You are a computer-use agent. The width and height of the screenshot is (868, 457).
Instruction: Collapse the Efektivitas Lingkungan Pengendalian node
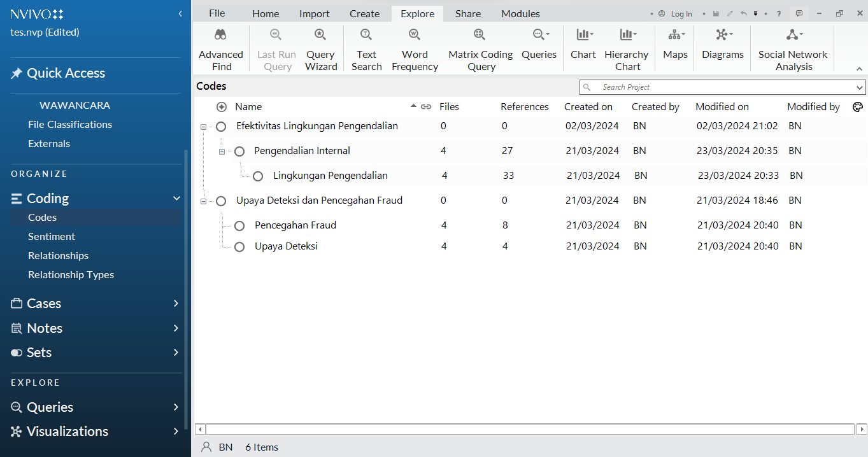click(203, 127)
